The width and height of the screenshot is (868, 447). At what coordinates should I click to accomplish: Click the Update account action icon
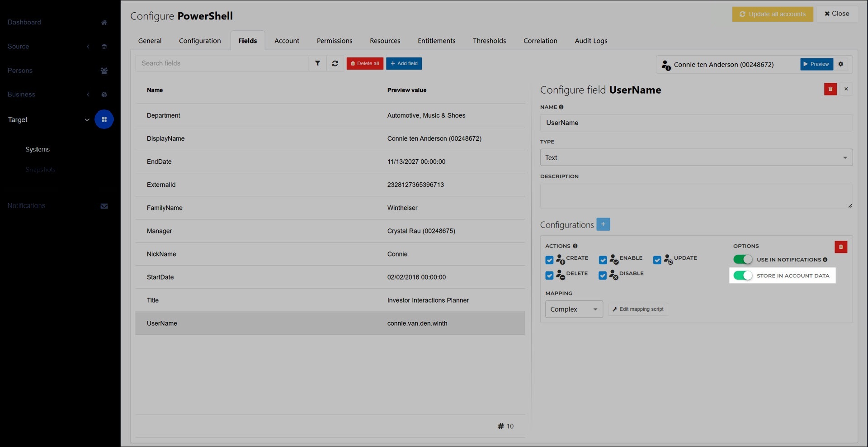(668, 259)
